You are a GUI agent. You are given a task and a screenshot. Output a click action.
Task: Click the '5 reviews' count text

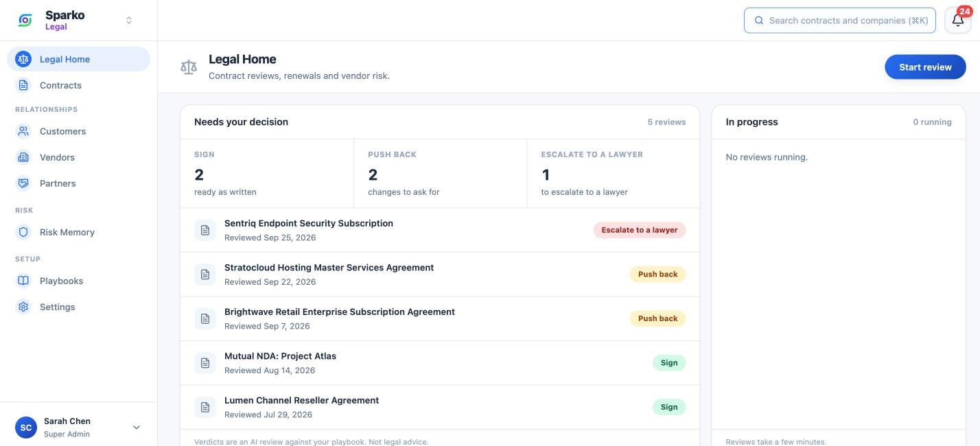[666, 122]
